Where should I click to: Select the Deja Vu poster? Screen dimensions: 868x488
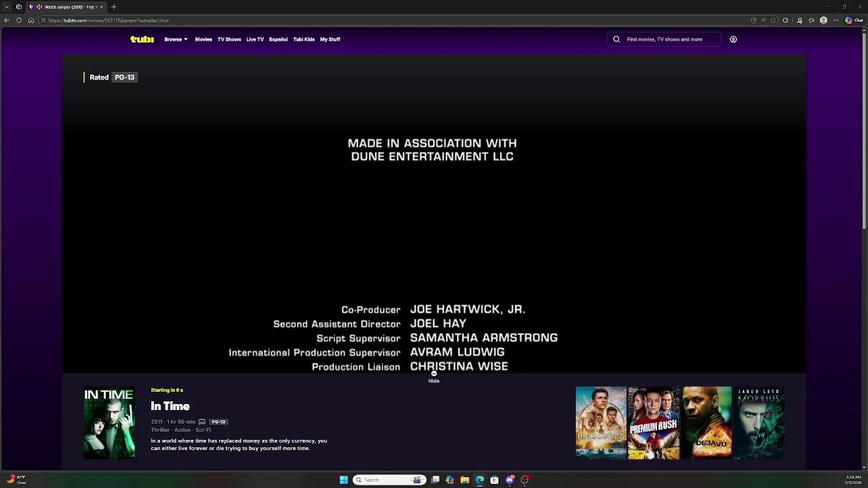point(707,422)
